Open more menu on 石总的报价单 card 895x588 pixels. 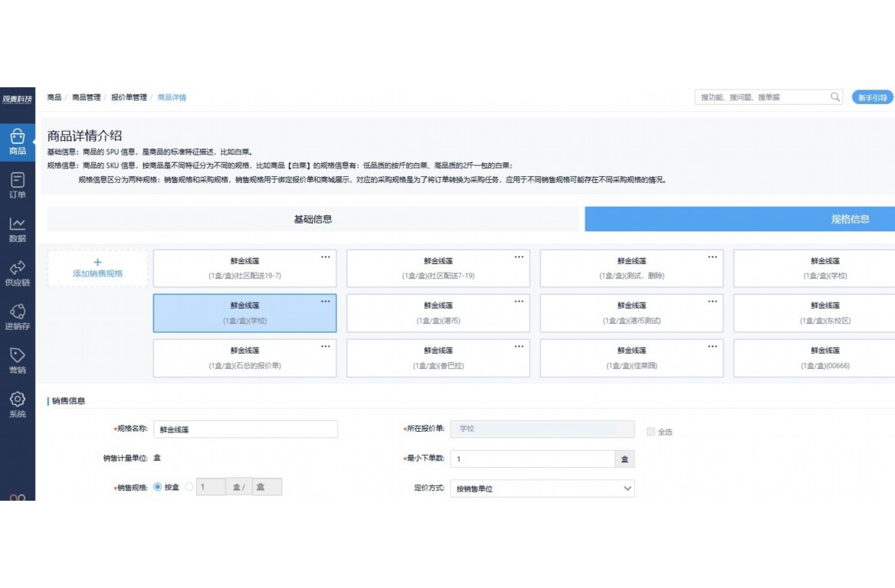click(326, 347)
